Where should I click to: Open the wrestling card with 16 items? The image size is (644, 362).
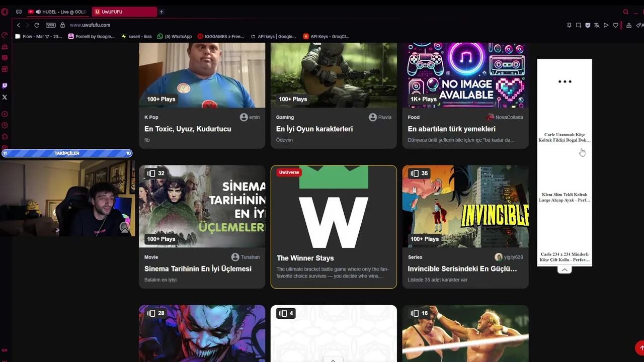[x=465, y=333]
